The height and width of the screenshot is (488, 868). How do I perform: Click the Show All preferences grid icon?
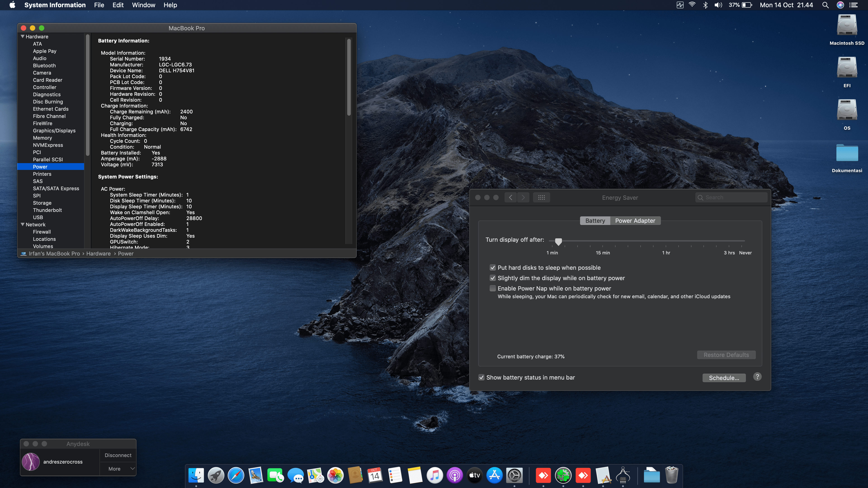point(542,198)
